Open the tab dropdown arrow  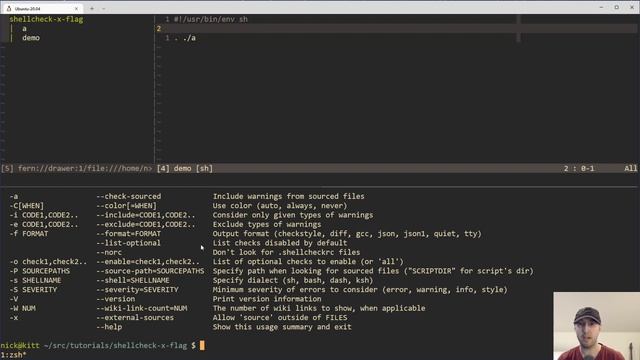[104, 8]
